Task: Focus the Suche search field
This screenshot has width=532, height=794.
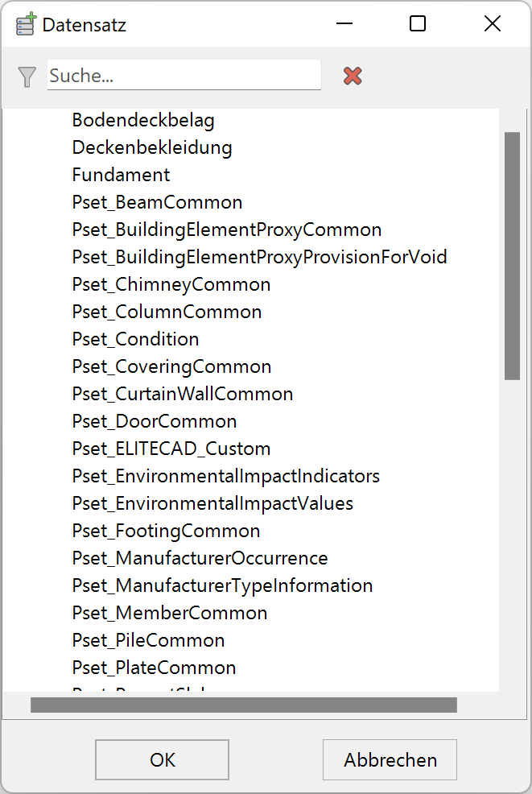Action: (184, 75)
